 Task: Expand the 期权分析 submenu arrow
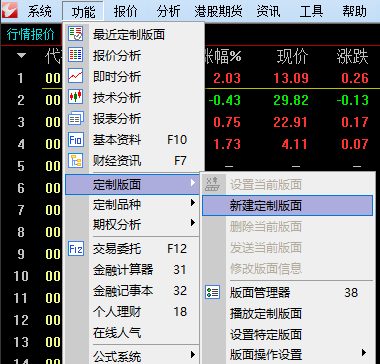coord(193,223)
